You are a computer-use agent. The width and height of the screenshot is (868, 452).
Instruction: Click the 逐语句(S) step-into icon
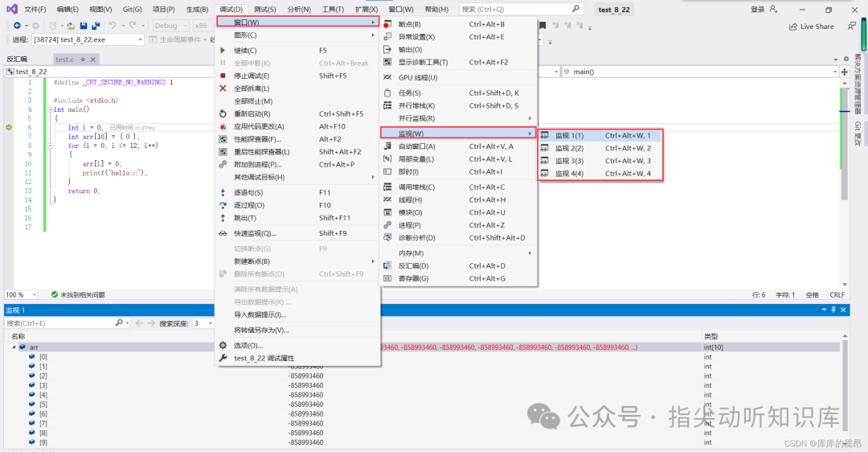[223, 192]
